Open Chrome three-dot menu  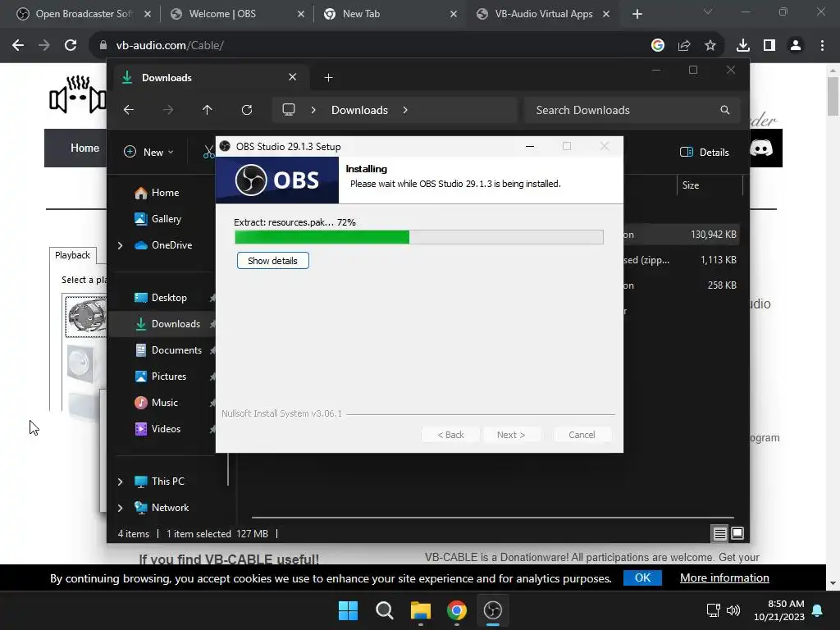(x=822, y=46)
